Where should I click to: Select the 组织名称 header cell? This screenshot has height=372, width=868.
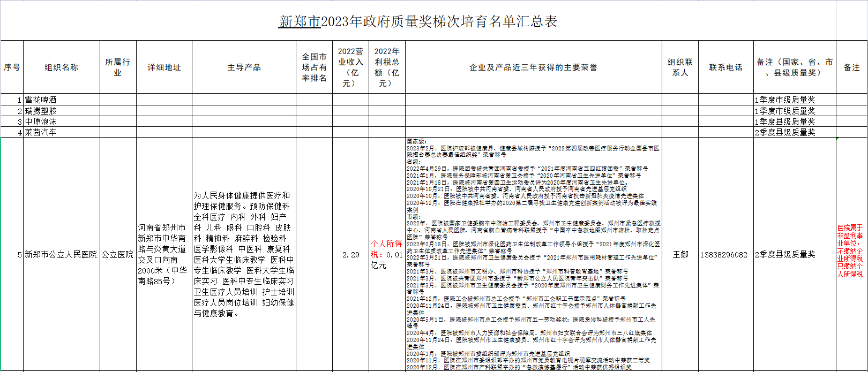(x=62, y=67)
